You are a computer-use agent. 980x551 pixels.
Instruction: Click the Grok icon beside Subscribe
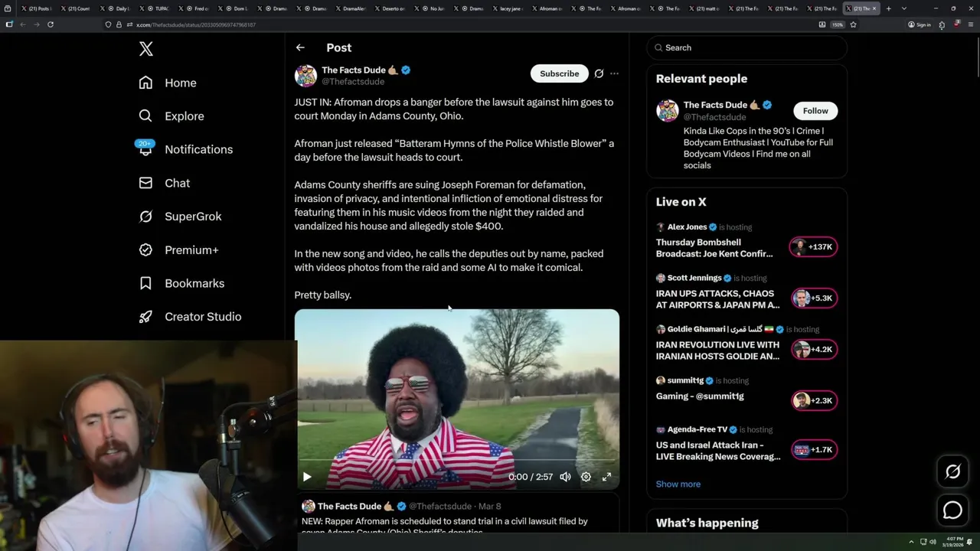pyautogui.click(x=599, y=73)
